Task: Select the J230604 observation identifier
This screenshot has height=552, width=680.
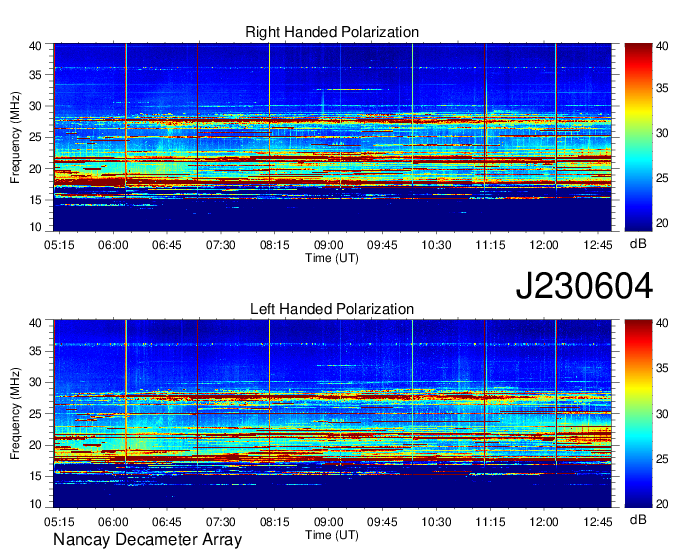Action: 584,285
